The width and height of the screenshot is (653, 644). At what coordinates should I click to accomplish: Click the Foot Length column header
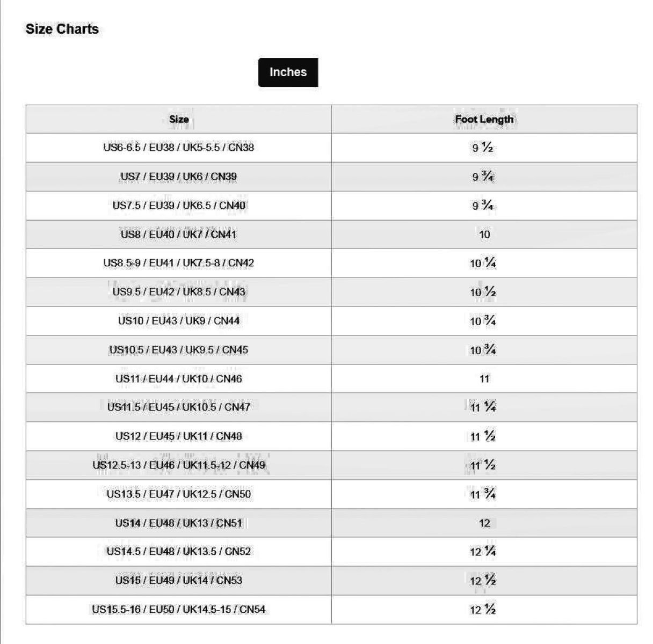pyautogui.click(x=484, y=119)
